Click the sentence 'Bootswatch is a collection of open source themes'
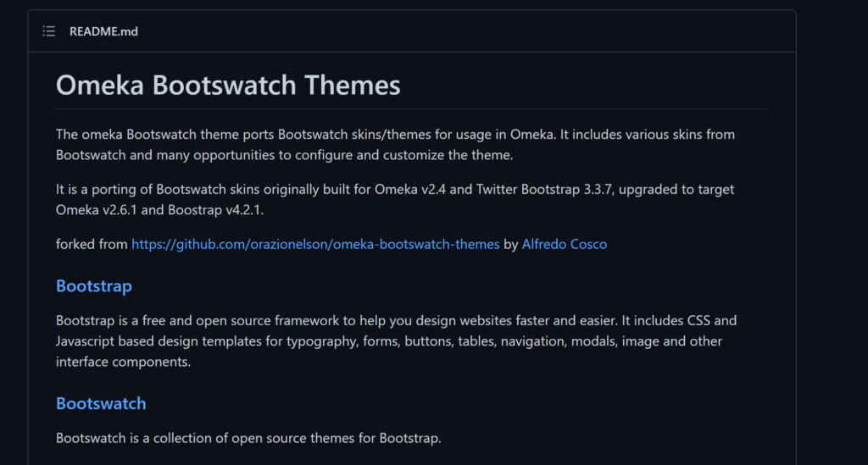The width and height of the screenshot is (868, 465). tap(248, 439)
